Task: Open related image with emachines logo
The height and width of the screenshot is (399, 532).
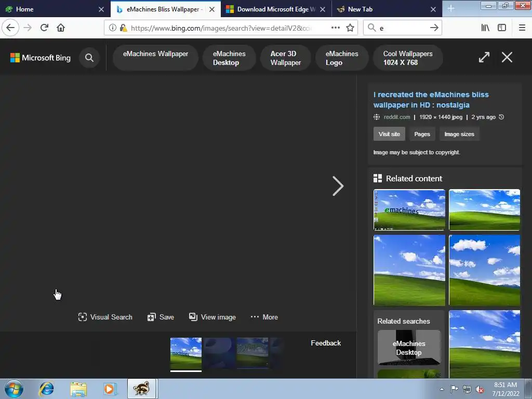Action: 409,210
